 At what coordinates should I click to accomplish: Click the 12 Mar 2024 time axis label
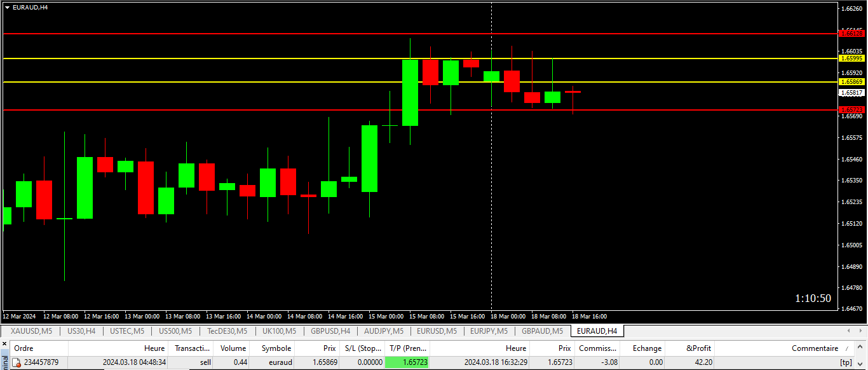[19, 316]
